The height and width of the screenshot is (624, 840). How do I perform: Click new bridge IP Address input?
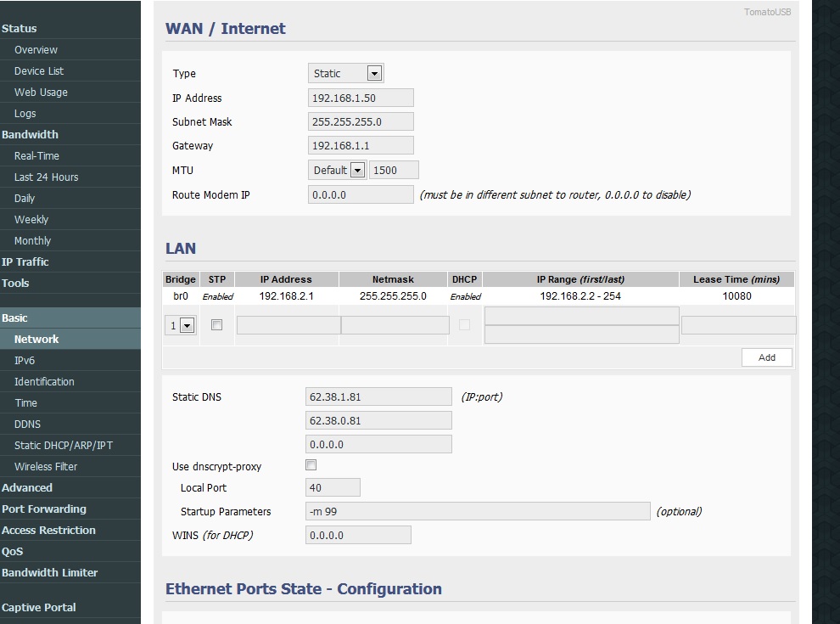(x=288, y=325)
